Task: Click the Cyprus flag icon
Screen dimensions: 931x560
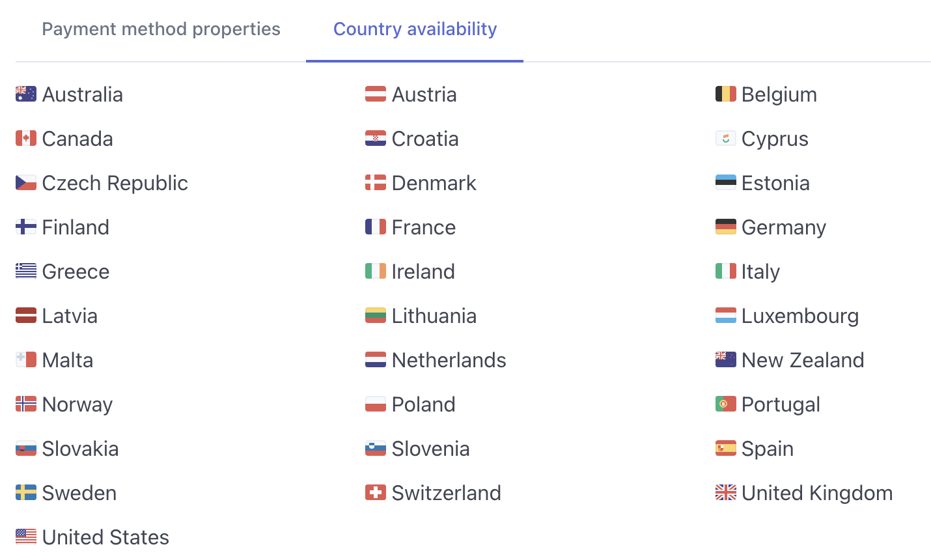Action: pyautogui.click(x=726, y=139)
